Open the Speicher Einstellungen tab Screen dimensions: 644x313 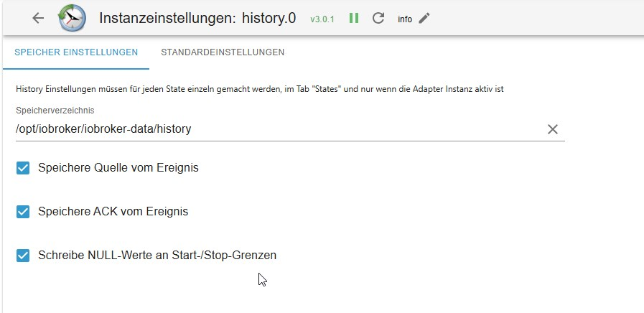pyautogui.click(x=76, y=52)
